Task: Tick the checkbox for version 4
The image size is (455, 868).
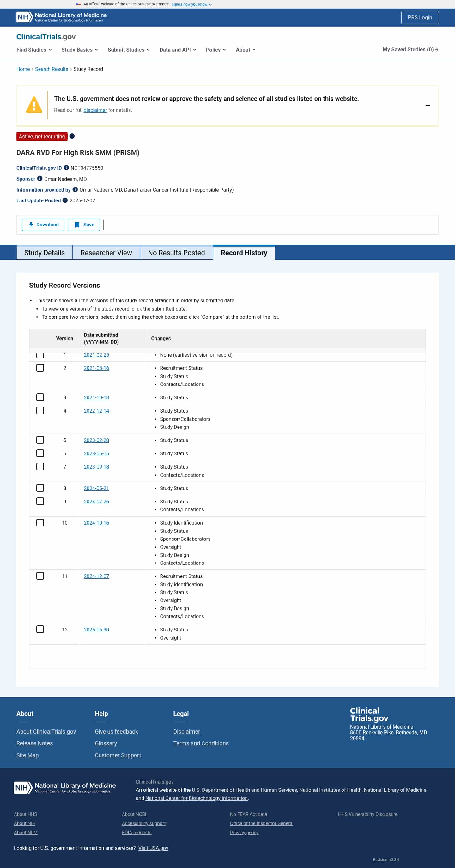Action: point(40,410)
